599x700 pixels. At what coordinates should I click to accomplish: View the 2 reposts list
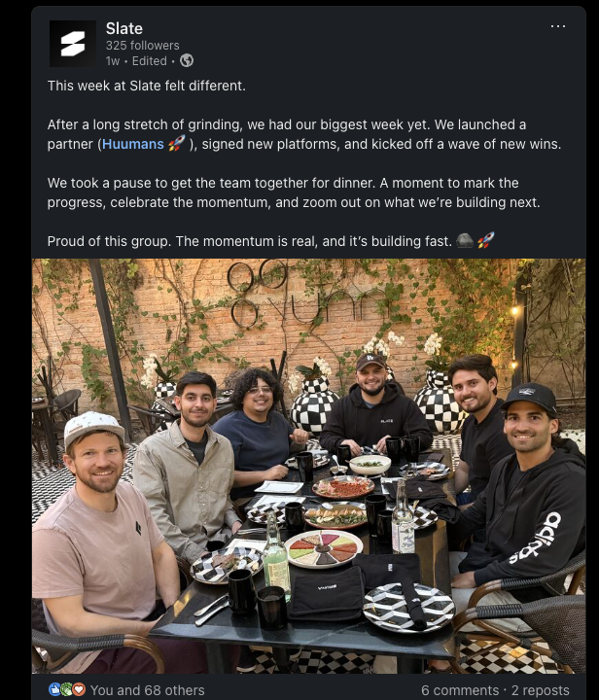540,690
